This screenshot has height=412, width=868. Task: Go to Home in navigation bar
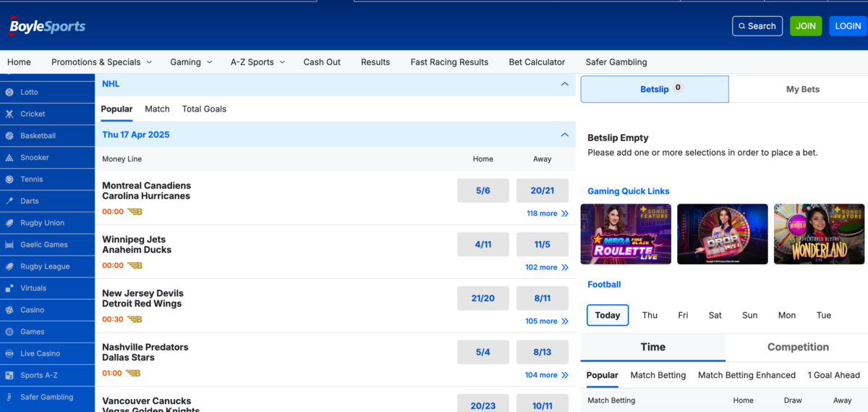coord(20,62)
